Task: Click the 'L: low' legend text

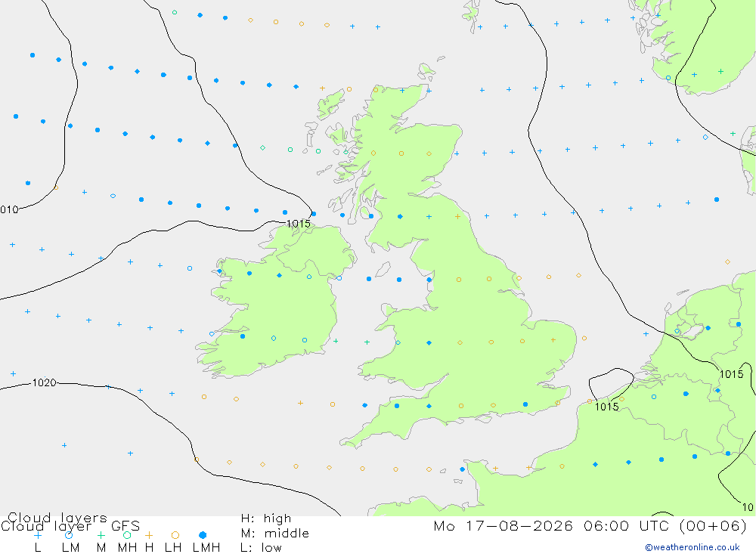Action: tap(261, 548)
